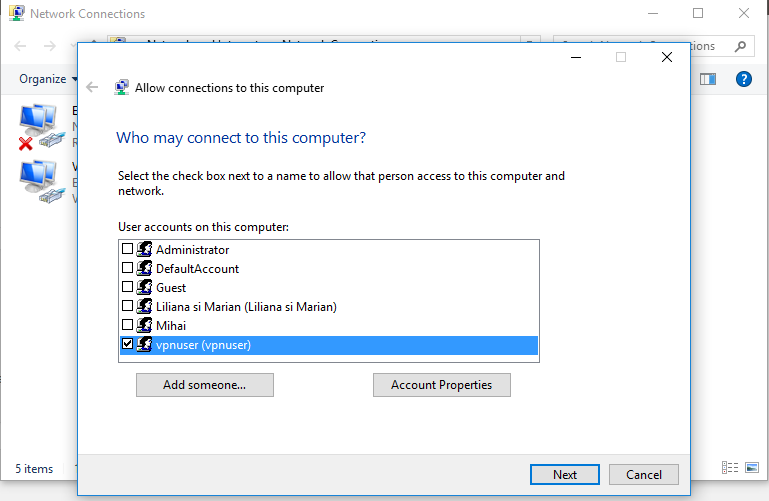Click Next to continue the wizard
The image size is (769, 501).
point(564,475)
